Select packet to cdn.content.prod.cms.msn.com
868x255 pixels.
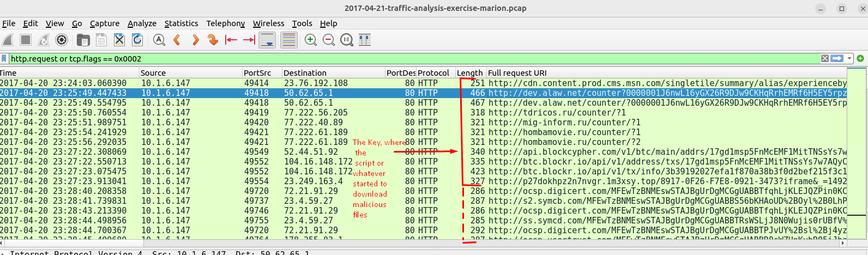pos(424,83)
